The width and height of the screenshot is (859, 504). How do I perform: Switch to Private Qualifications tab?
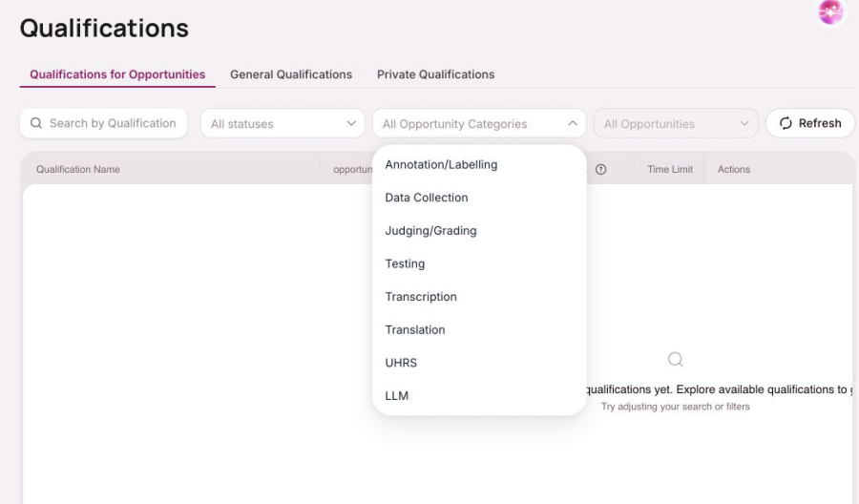pyautogui.click(x=435, y=74)
